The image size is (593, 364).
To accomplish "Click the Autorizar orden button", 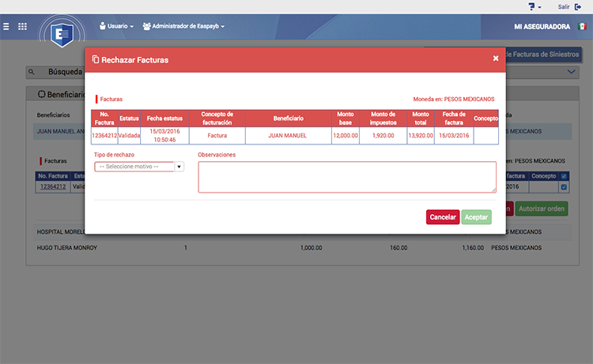I will point(542,209).
